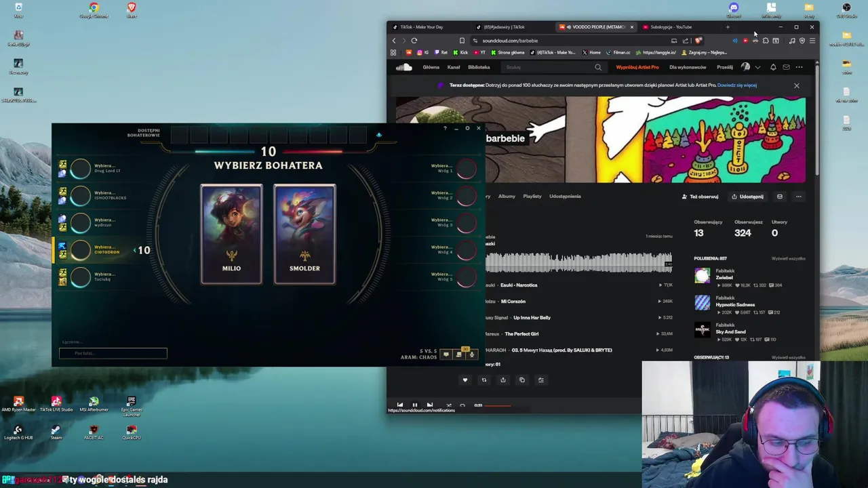Toggle League voice microphone icon
Image resolution: width=868 pixels, height=488 pixels.
point(471,354)
